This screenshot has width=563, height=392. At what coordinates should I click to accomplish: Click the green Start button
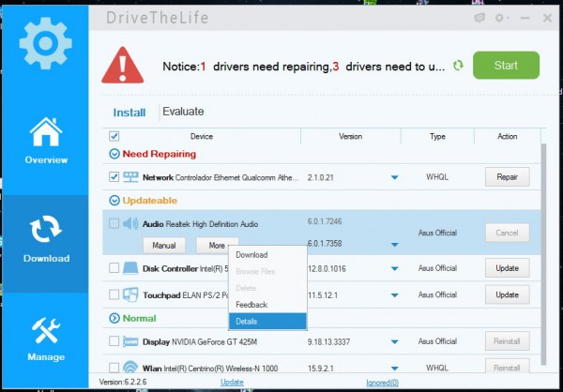[506, 66]
